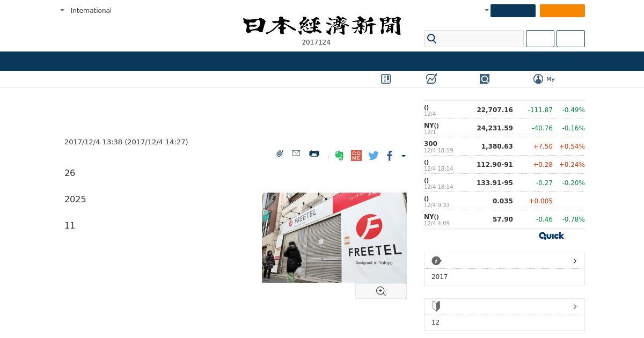The height and width of the screenshot is (338, 644).
Task: Select the 300 index 1,380.63 row
Action: tap(504, 146)
